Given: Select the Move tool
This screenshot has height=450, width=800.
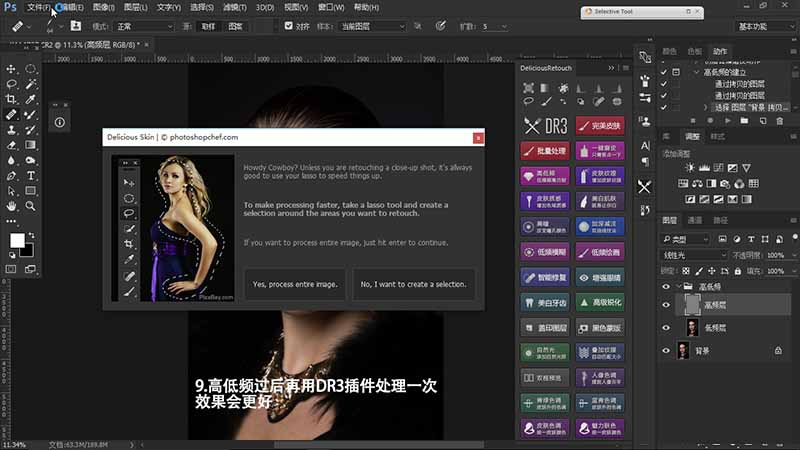Looking at the screenshot, I should (12, 69).
